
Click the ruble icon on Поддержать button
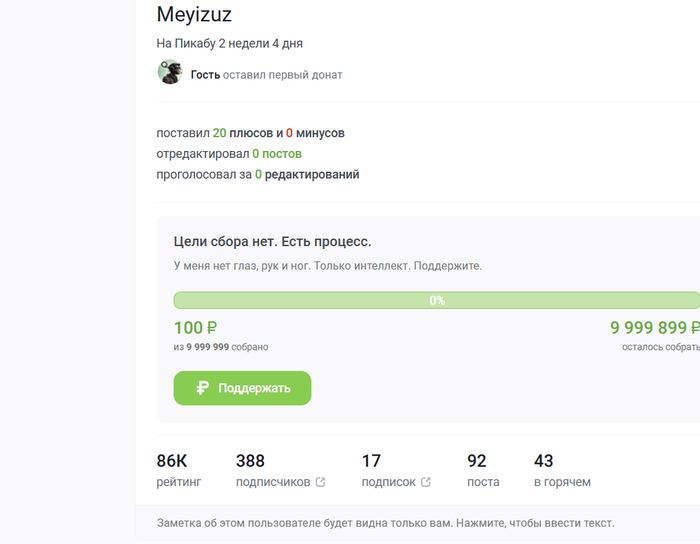[x=202, y=388]
